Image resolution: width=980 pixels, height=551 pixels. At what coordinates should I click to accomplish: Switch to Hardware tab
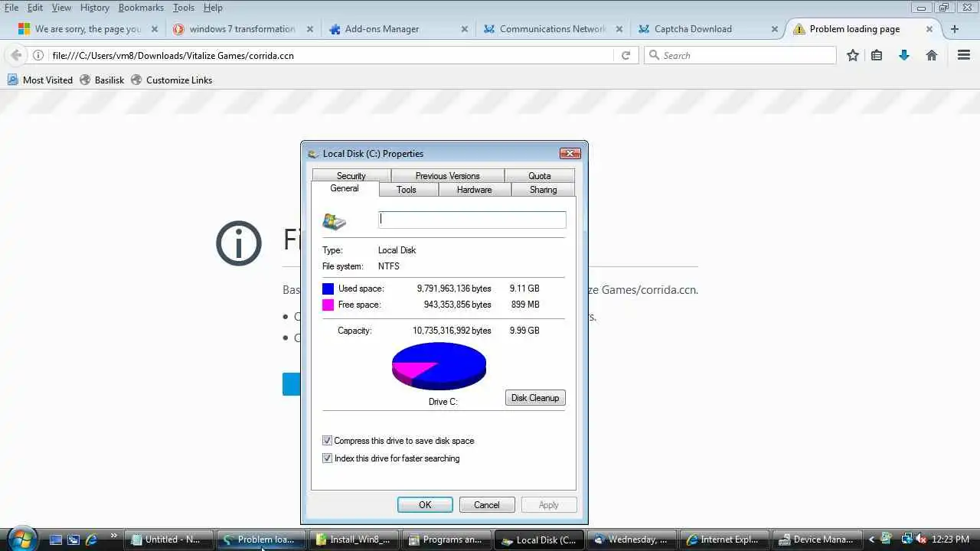(474, 189)
